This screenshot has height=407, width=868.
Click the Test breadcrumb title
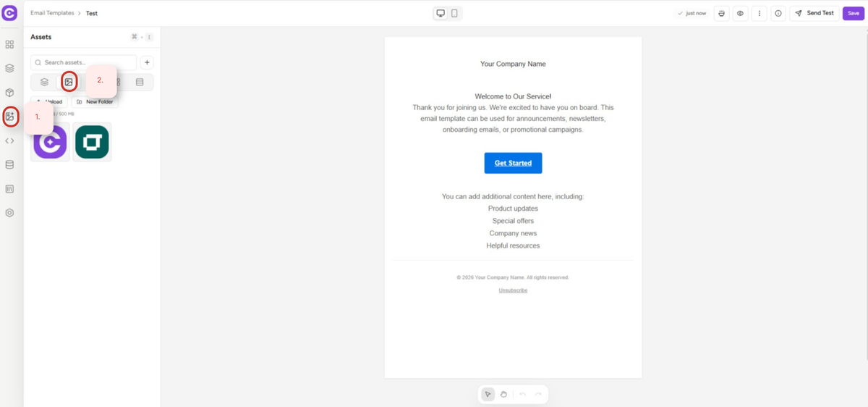(92, 13)
